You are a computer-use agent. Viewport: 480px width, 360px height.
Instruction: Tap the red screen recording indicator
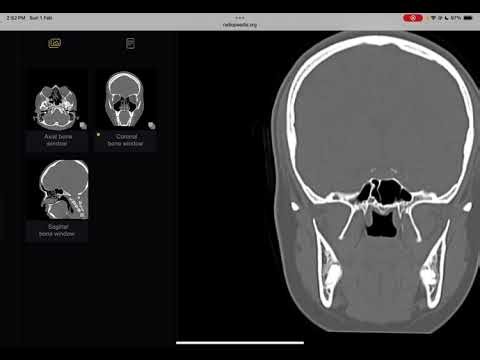pos(413,18)
